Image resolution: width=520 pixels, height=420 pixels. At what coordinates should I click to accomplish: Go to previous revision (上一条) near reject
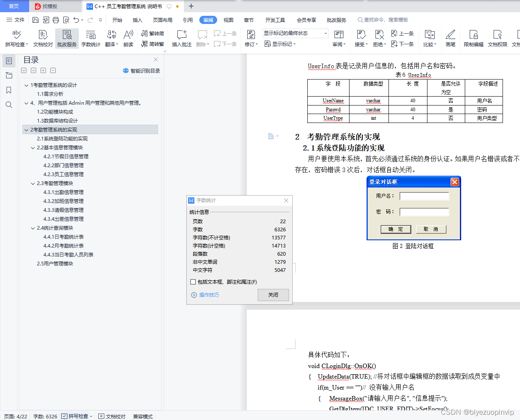tap(402, 34)
